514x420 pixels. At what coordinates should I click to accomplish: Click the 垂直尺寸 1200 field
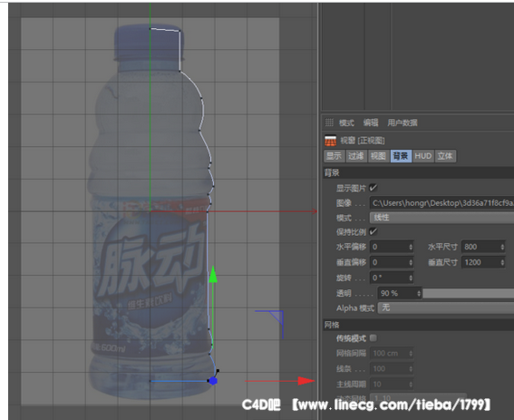480,262
